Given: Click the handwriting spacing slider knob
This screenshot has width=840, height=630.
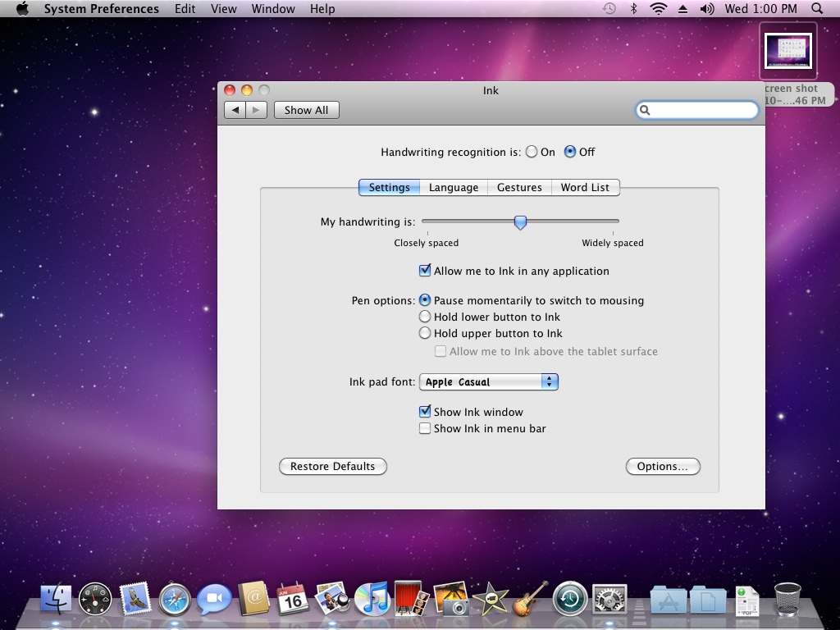Looking at the screenshot, I should click(x=520, y=221).
